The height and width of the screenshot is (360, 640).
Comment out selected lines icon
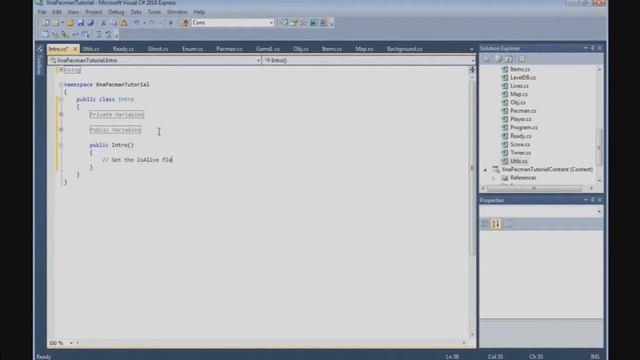coord(98,35)
